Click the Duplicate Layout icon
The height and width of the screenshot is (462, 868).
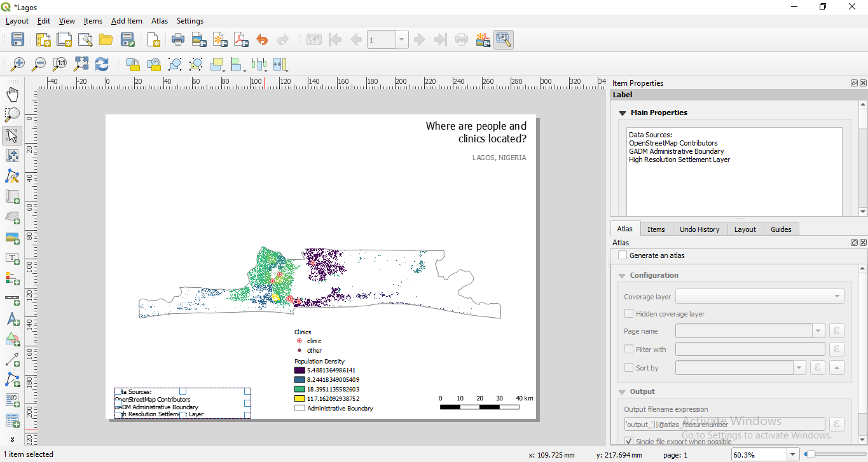coord(64,40)
